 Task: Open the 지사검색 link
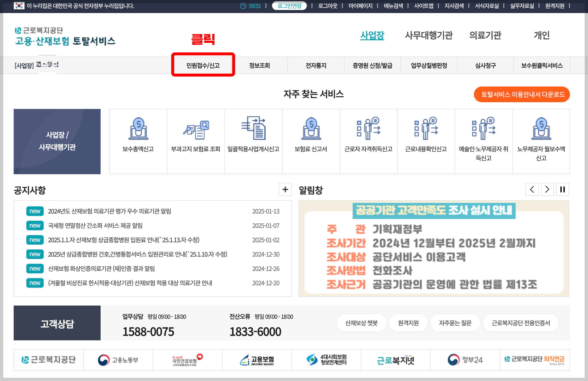(454, 6)
